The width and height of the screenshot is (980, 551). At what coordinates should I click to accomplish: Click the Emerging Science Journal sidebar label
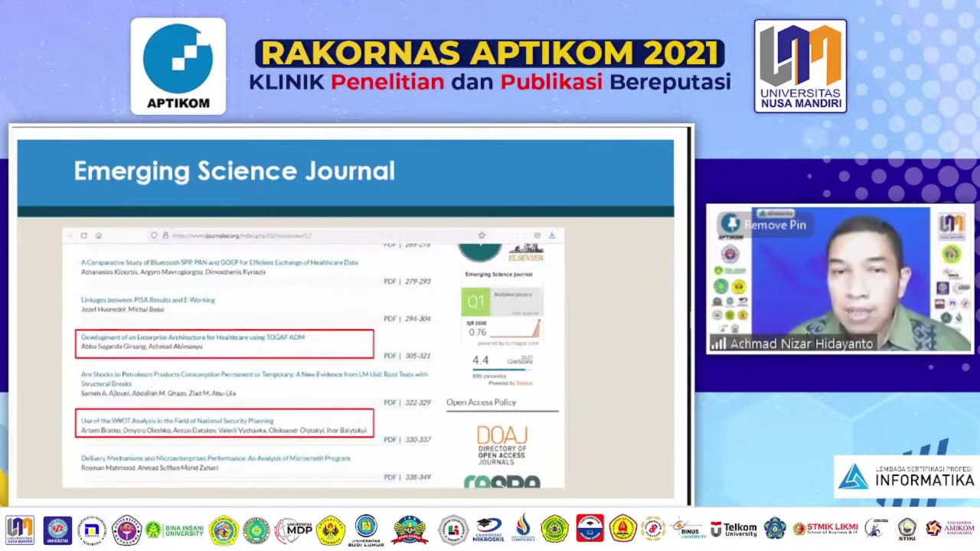pyautogui.click(x=498, y=274)
